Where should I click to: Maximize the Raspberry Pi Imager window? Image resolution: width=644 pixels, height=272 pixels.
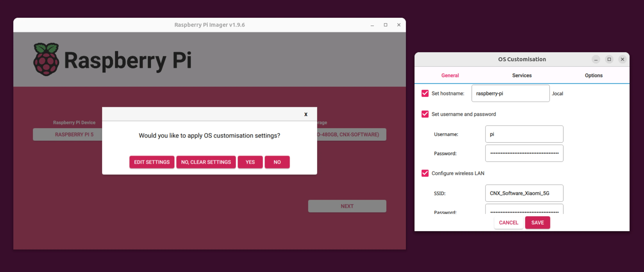point(385,25)
